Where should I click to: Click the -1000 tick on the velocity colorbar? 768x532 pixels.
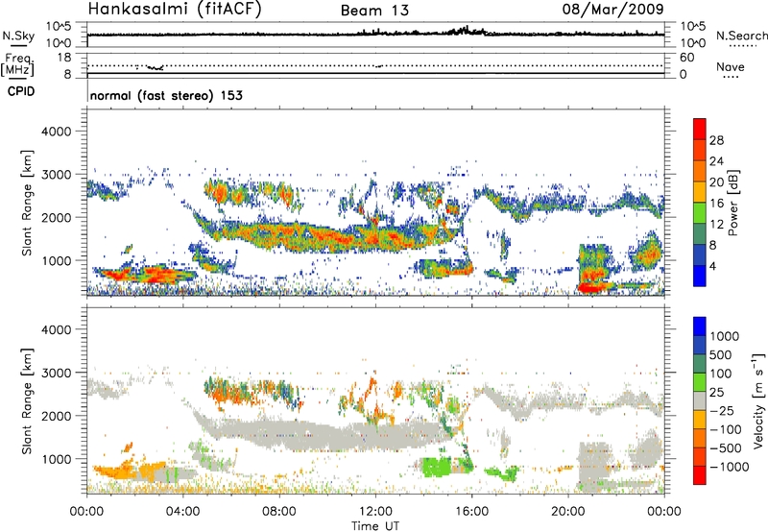pyautogui.click(x=729, y=467)
